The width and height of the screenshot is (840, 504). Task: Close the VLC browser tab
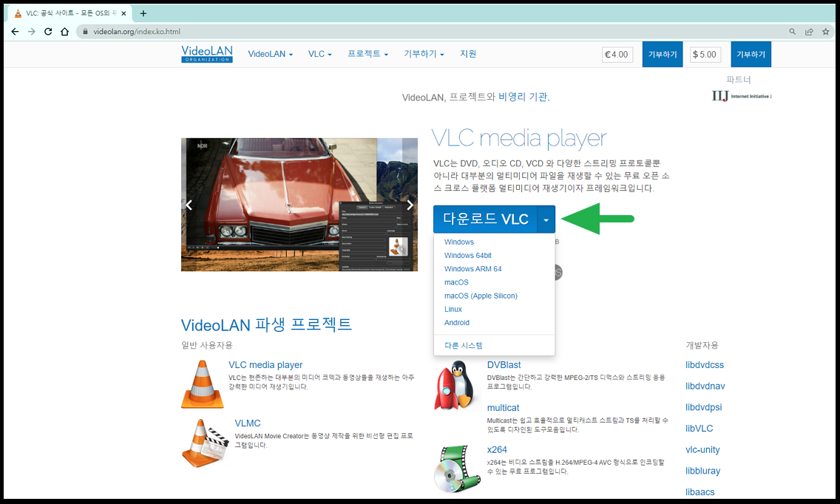[x=123, y=13]
